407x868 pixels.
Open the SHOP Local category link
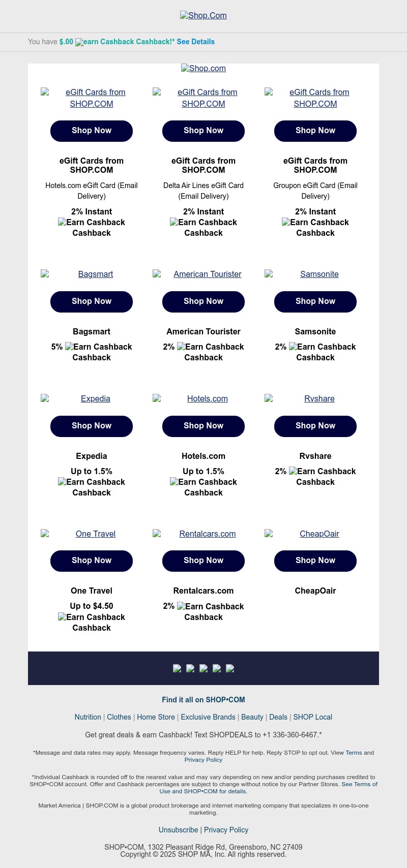[312, 717]
